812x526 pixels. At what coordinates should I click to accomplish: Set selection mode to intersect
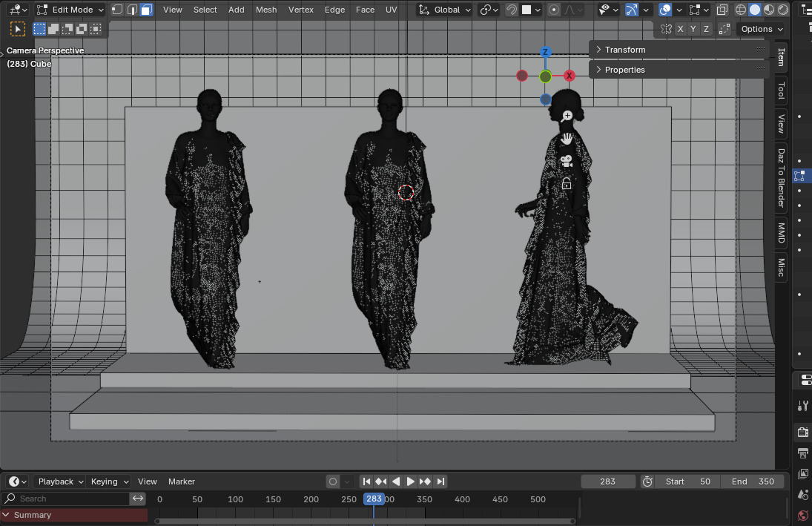coord(95,29)
